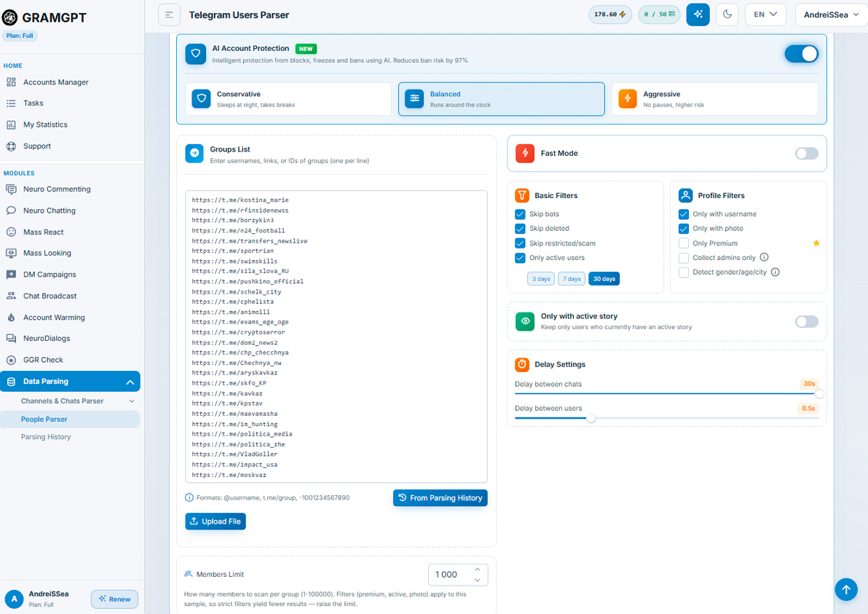The height and width of the screenshot is (614, 868).
Task: Toggle the sidebar with hamburger icon
Action: point(170,15)
